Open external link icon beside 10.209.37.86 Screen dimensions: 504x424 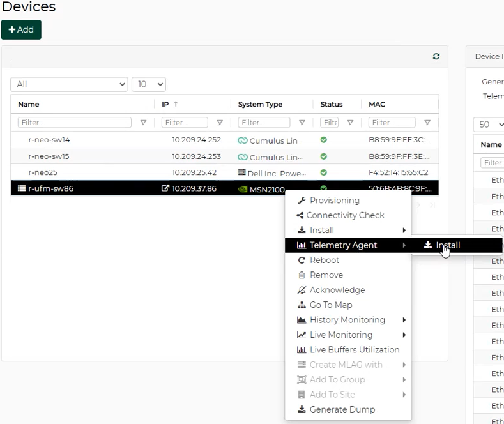point(165,188)
